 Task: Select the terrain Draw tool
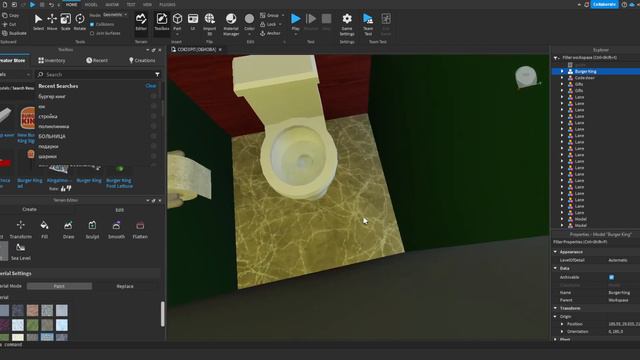(x=68, y=229)
